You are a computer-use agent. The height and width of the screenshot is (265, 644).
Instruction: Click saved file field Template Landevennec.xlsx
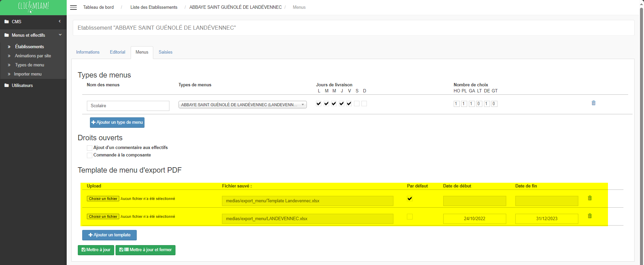[x=308, y=201]
